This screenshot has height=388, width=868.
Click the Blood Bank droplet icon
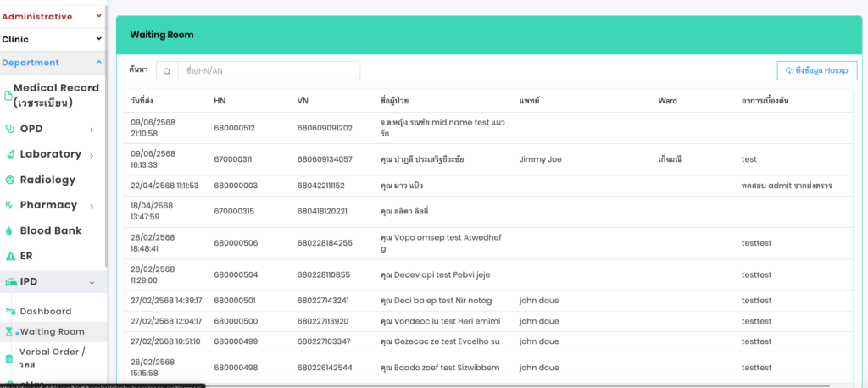(10, 230)
